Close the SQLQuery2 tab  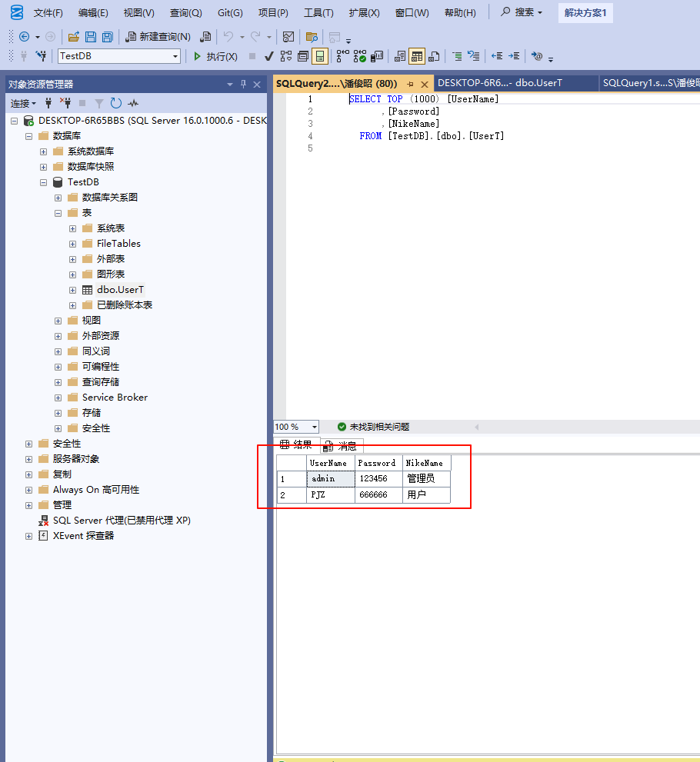[425, 84]
